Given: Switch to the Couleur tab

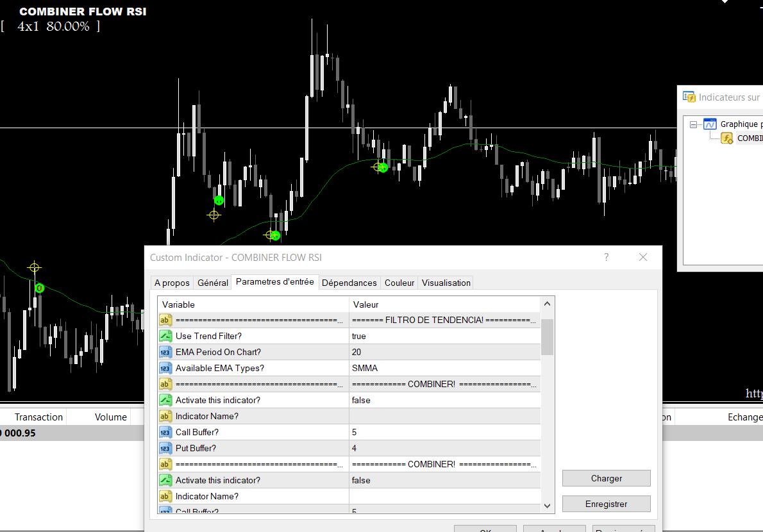Looking at the screenshot, I should [399, 283].
